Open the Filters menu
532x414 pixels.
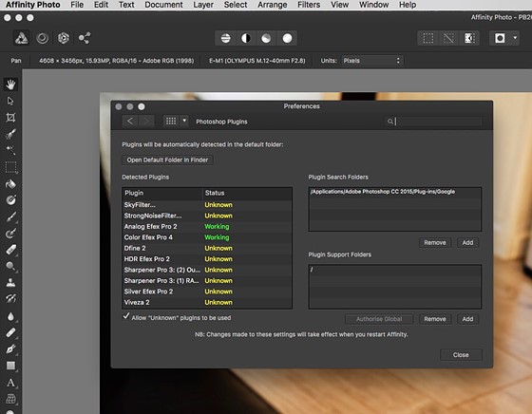tap(309, 5)
